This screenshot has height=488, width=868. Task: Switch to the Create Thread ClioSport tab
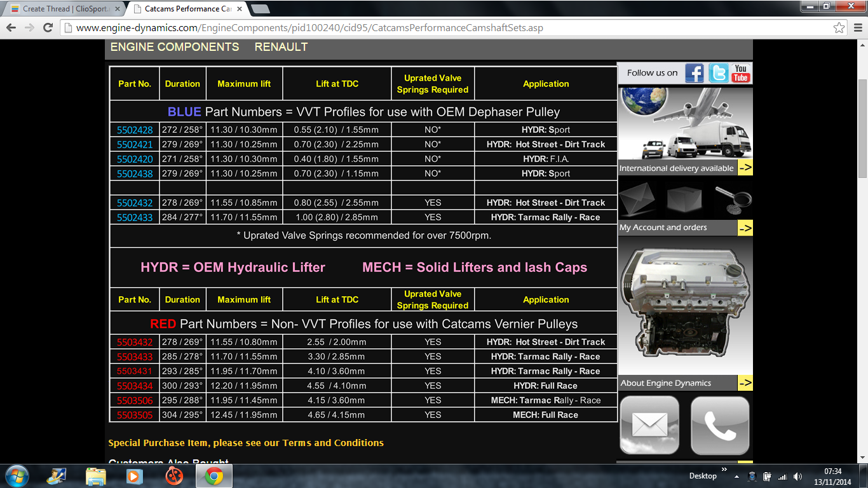[60, 9]
